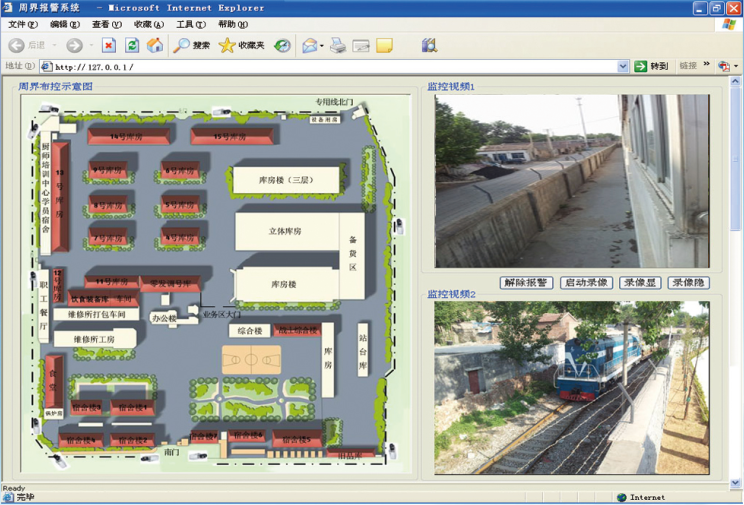Click the Print printer icon
This screenshot has width=744, height=505.
[x=338, y=46]
